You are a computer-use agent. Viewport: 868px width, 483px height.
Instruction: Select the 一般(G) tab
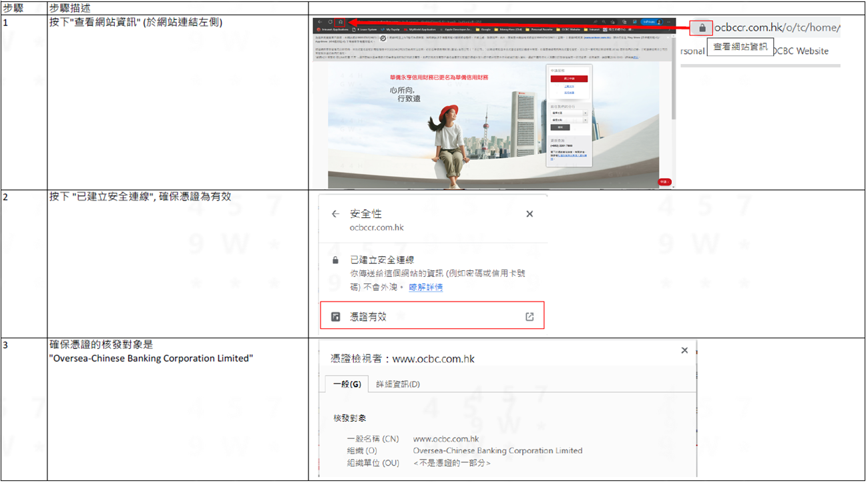pyautogui.click(x=347, y=384)
